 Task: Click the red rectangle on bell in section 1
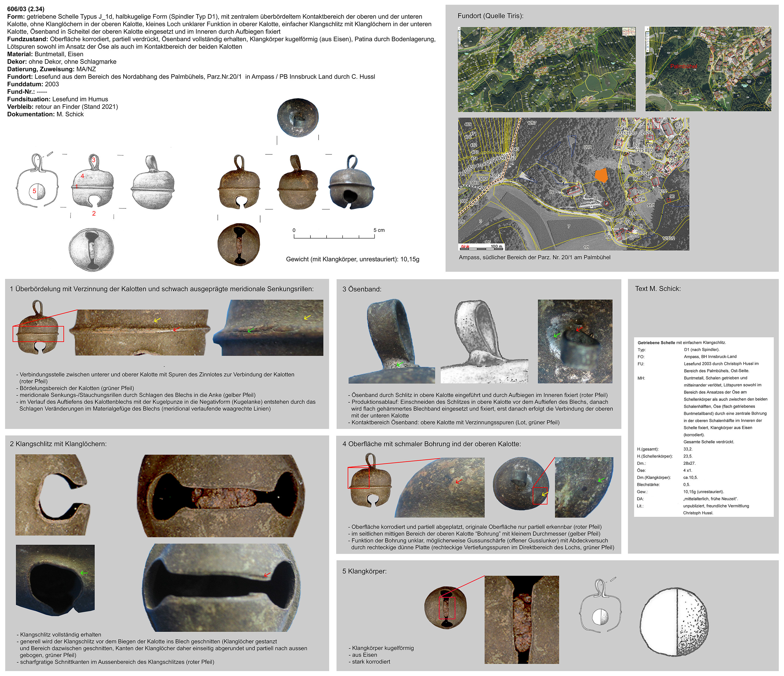38,334
